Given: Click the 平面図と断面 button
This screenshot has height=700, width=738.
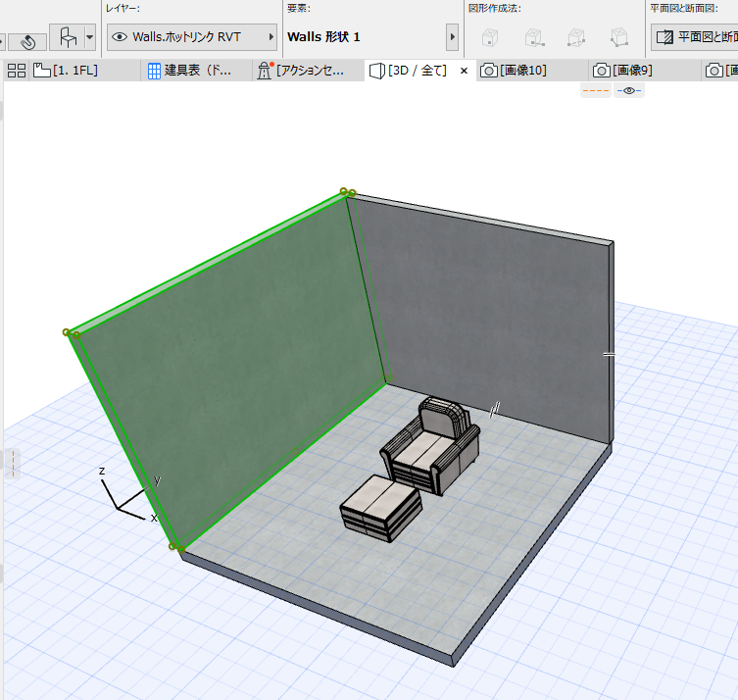Looking at the screenshot, I should [x=694, y=37].
